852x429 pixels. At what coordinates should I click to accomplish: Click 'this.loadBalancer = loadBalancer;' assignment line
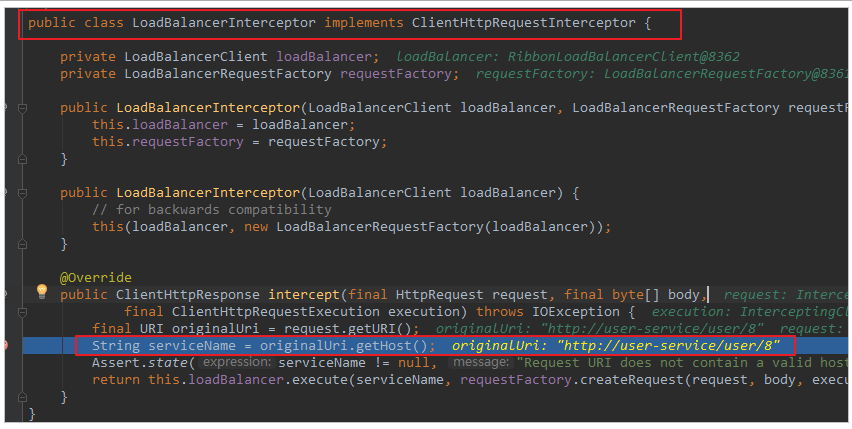223,125
